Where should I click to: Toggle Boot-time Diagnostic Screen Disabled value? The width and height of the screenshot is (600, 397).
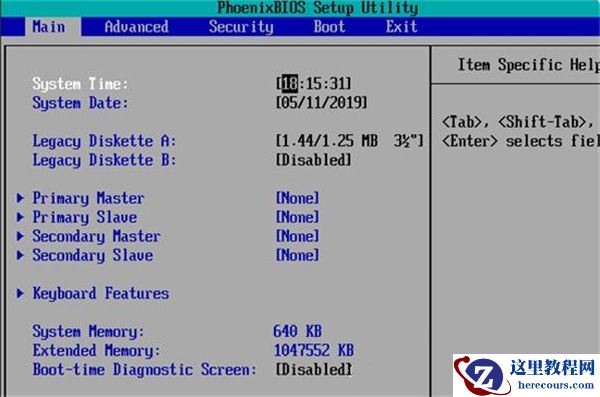313,369
